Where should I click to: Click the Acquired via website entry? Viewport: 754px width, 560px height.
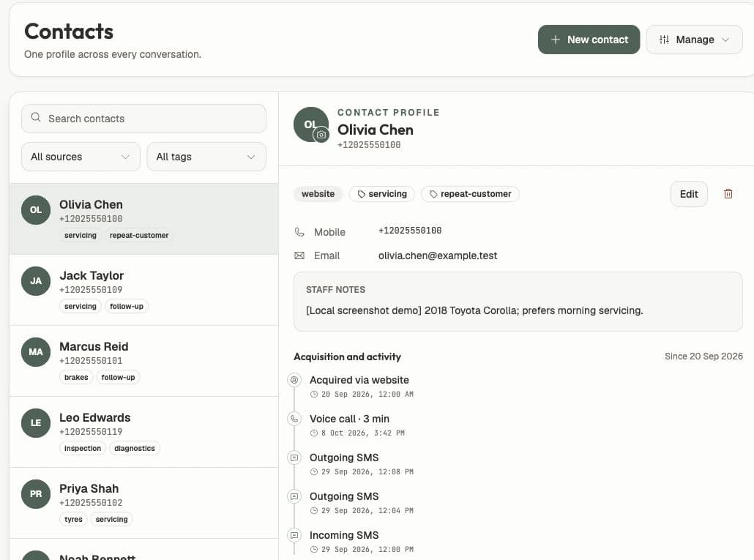pos(359,380)
